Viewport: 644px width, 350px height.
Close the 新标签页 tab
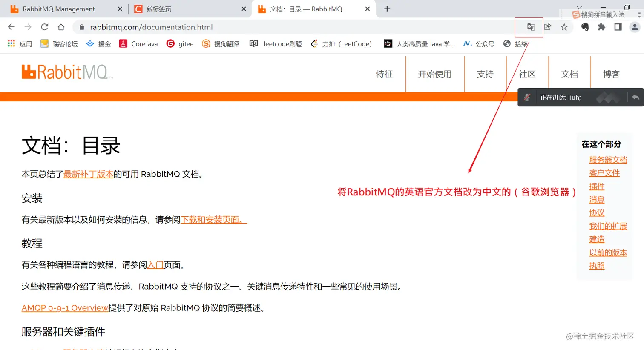click(244, 9)
